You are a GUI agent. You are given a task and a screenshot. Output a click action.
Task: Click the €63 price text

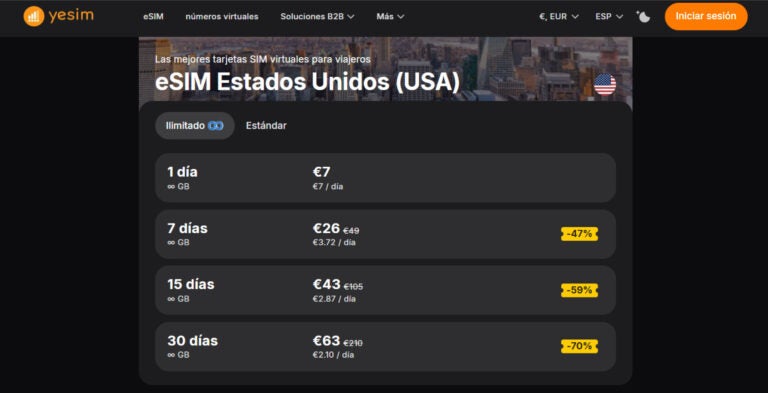tap(326, 341)
